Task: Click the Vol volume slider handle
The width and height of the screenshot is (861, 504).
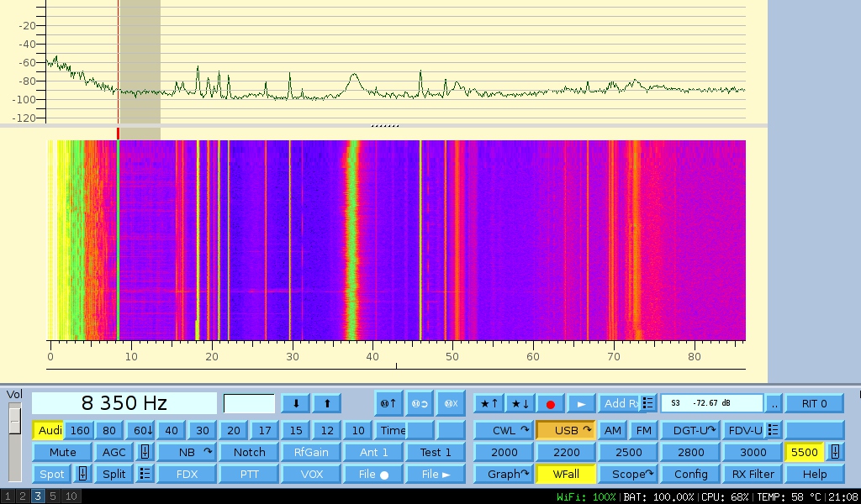Action: click(x=15, y=421)
